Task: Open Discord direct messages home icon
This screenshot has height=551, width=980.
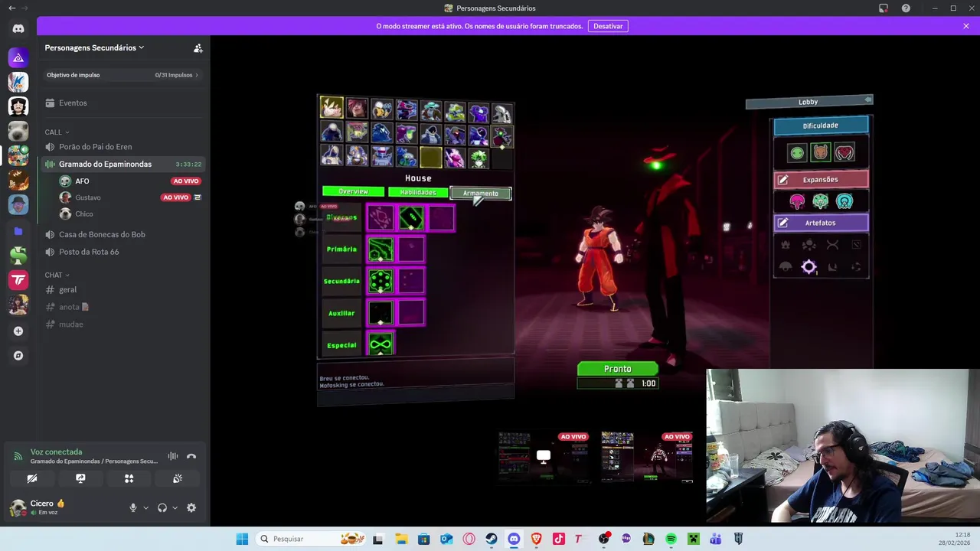Action: tap(18, 28)
